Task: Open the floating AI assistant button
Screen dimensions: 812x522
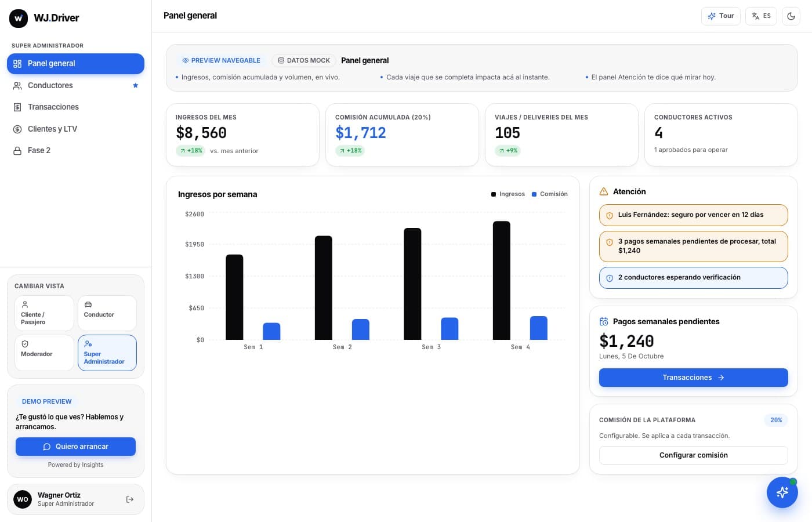Action: [782, 492]
